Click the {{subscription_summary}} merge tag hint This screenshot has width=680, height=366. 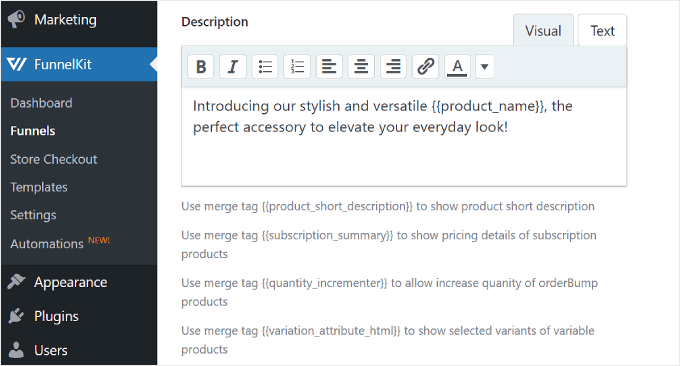click(x=389, y=245)
